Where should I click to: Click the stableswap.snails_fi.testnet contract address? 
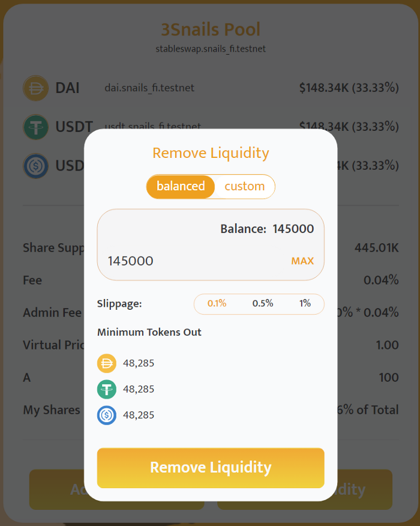tap(210, 49)
